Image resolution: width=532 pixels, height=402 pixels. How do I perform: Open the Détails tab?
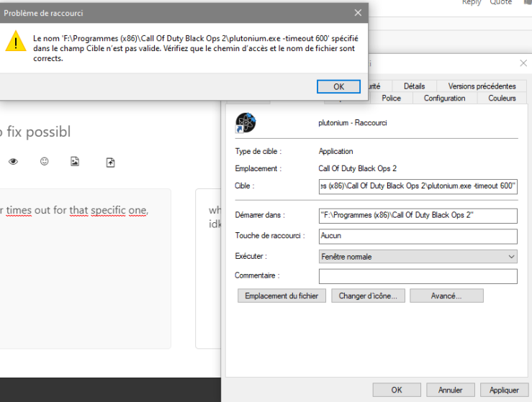pyautogui.click(x=414, y=86)
